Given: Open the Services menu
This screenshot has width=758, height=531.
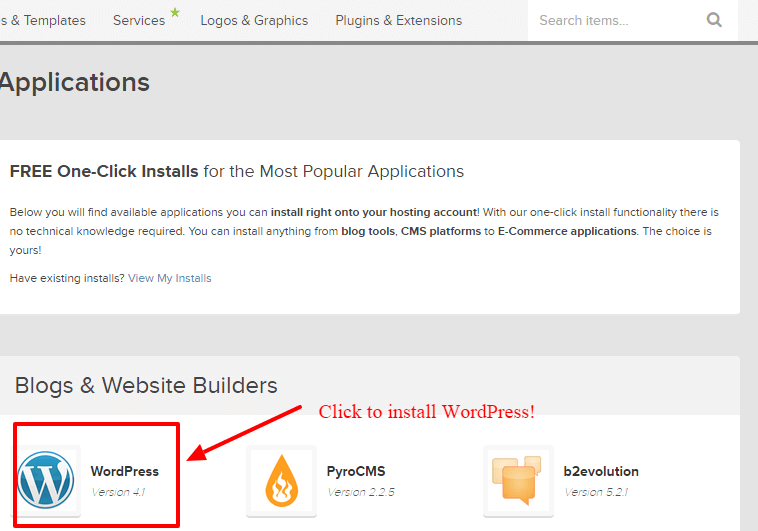Looking at the screenshot, I should click(139, 20).
